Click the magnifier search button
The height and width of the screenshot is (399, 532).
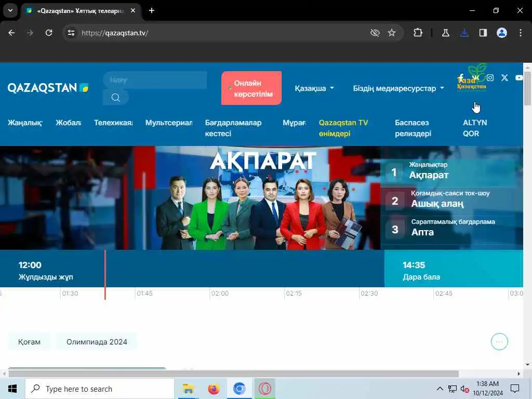point(116,98)
